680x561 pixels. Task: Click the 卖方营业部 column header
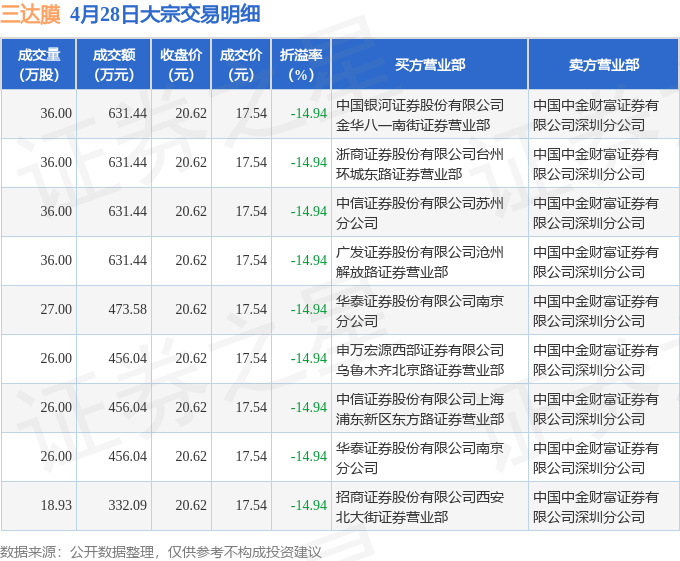tap(603, 65)
